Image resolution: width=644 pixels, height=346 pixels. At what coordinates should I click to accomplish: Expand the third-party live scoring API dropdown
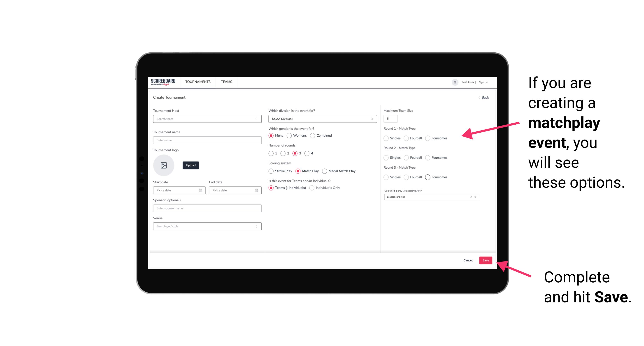coord(475,197)
